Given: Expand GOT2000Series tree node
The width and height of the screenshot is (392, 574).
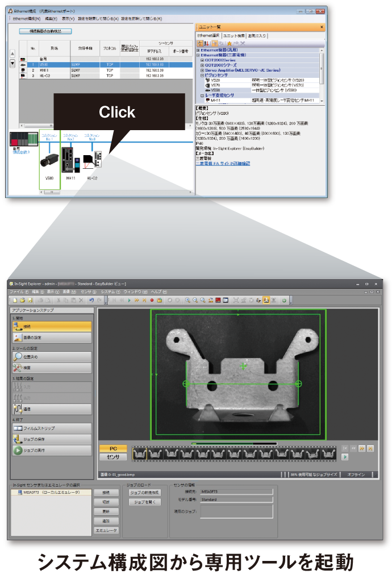Looking at the screenshot, I should click(x=202, y=60).
